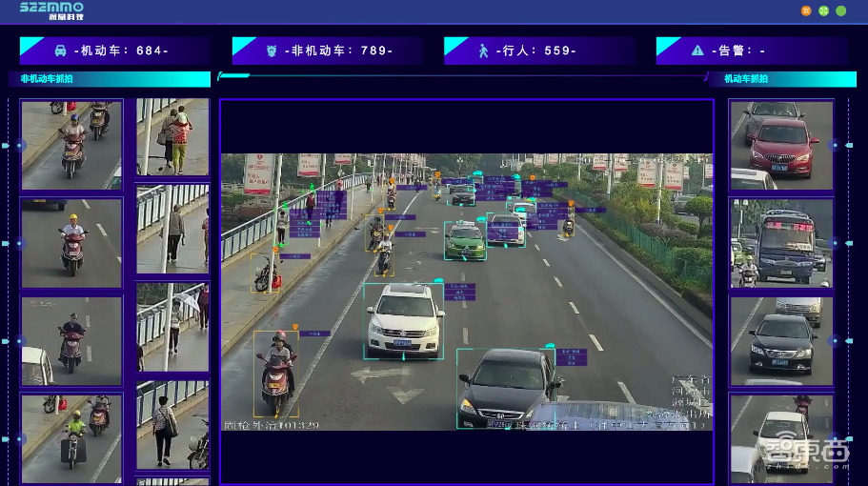Viewport: 868px width, 486px height.
Task: Click the non-motor vehicle count icon
Action: click(x=272, y=51)
